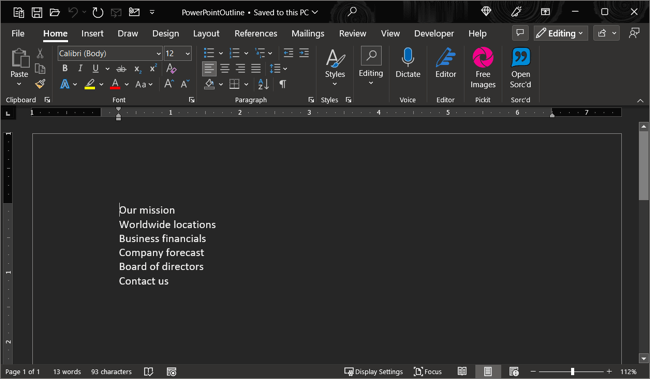Switch to the Developer tab
The width and height of the screenshot is (650, 379).
[x=434, y=34]
